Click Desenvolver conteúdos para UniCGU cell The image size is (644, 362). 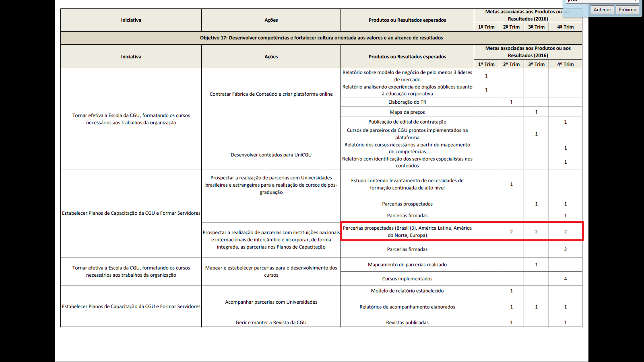pos(271,155)
